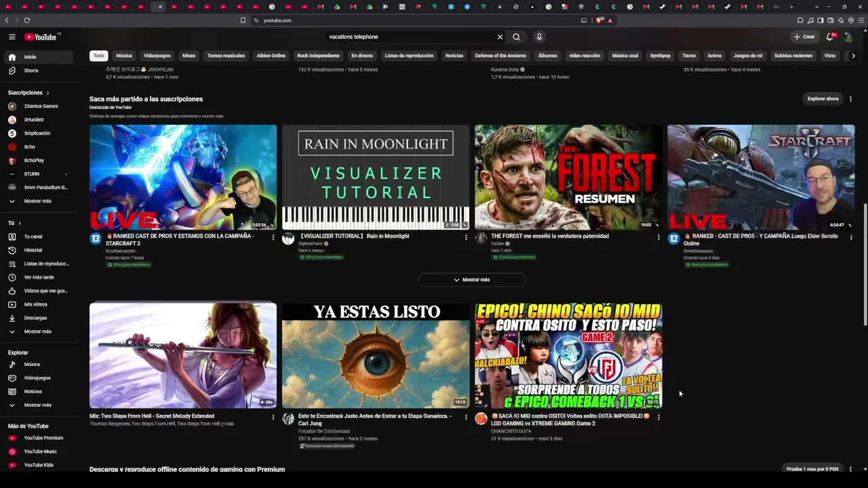The height and width of the screenshot is (488, 868).
Task: Select the Subidas recientes chip
Action: coord(793,56)
